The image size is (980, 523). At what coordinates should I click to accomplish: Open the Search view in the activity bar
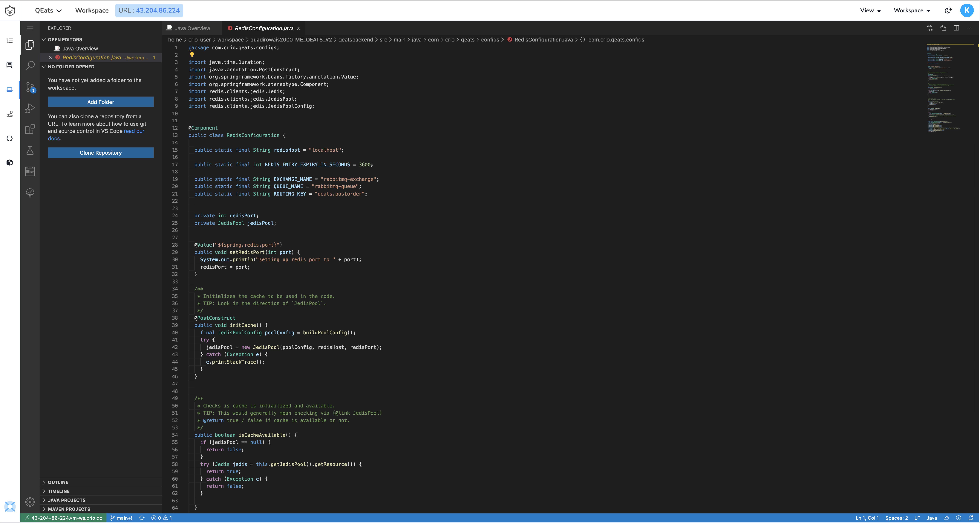point(30,66)
